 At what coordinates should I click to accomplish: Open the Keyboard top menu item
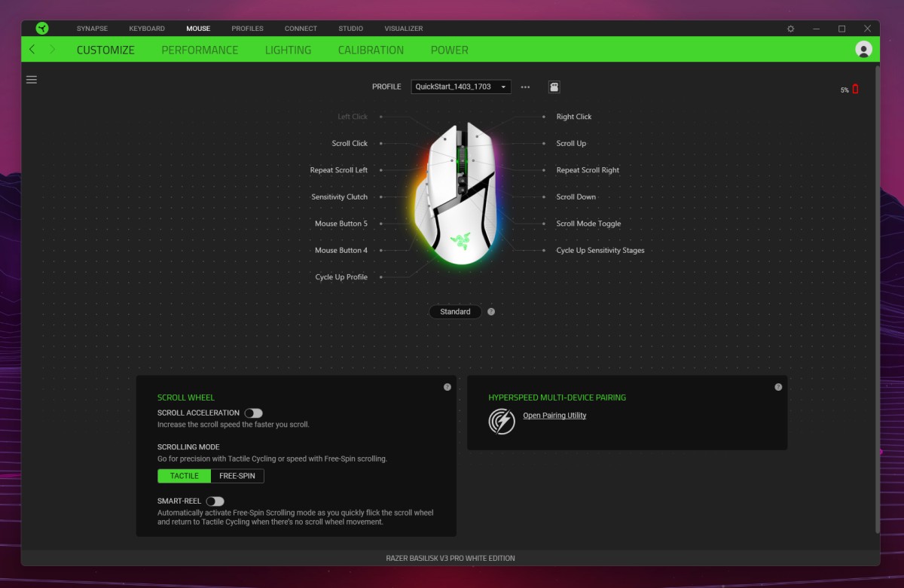point(147,29)
